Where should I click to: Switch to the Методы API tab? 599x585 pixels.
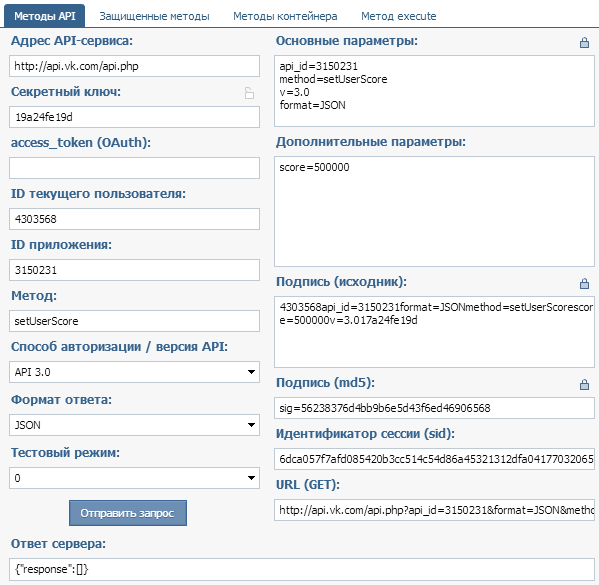45,16
